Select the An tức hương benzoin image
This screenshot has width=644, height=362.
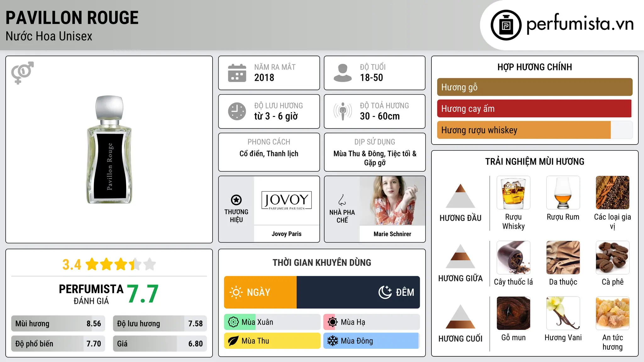click(x=613, y=313)
